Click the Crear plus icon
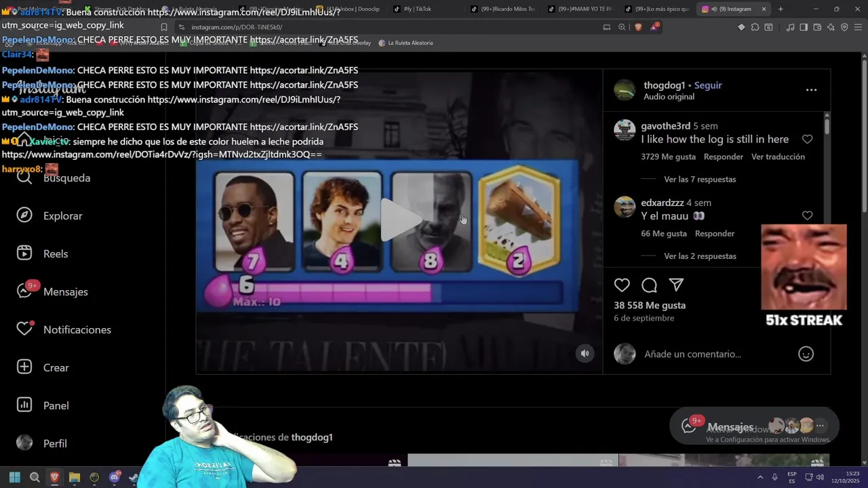 click(24, 367)
